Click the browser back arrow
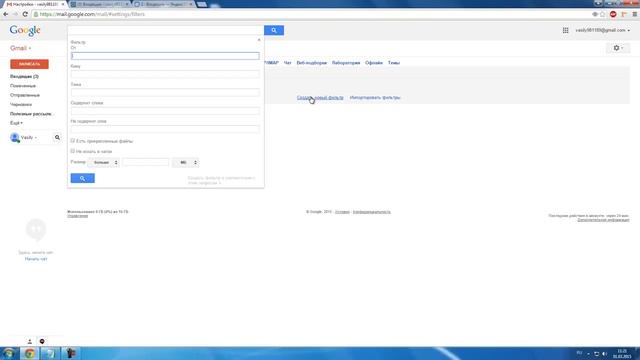This screenshot has height=360, width=640. 6,14
